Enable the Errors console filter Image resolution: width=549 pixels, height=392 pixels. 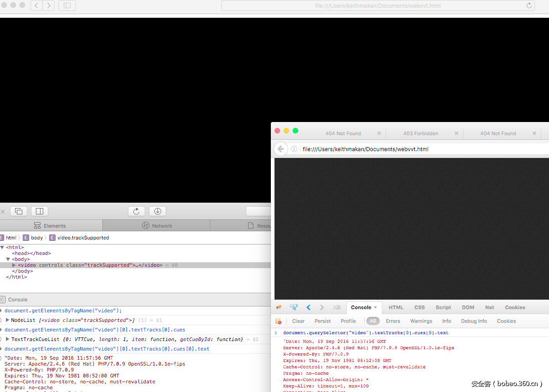393,321
